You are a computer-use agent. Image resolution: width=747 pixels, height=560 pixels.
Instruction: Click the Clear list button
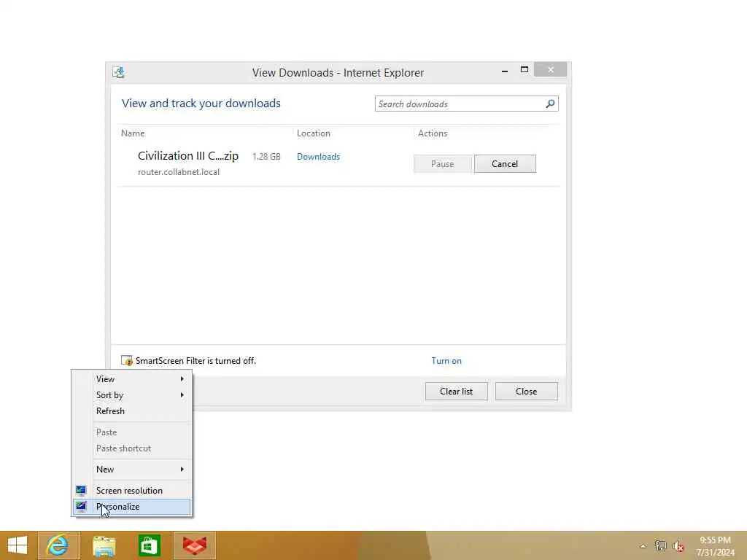tap(457, 392)
